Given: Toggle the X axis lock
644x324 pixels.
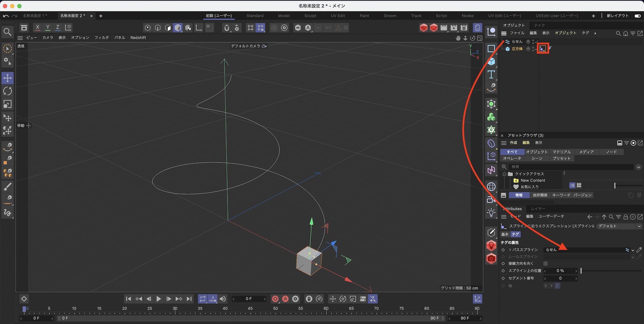Looking at the screenshot, I should (38, 28).
